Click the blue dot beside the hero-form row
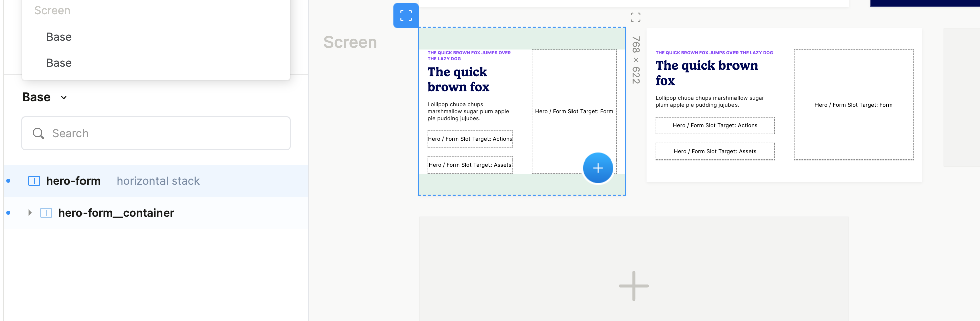The height and width of the screenshot is (321, 980). [8, 181]
